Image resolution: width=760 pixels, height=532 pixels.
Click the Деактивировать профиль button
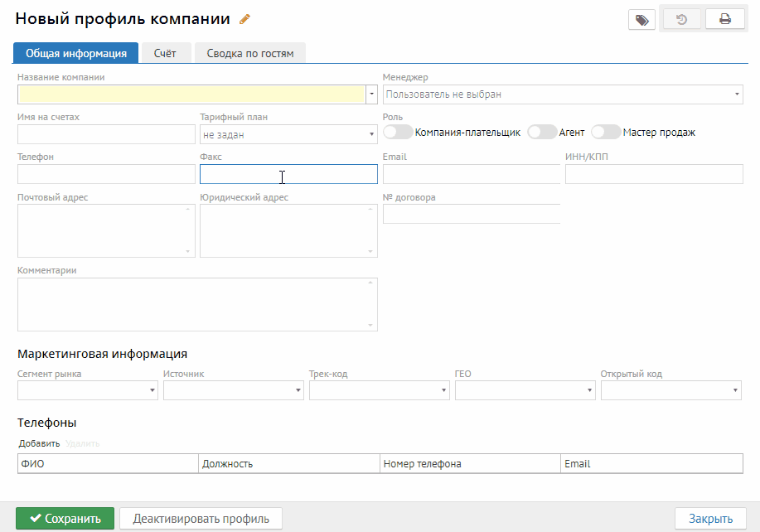coord(201,519)
